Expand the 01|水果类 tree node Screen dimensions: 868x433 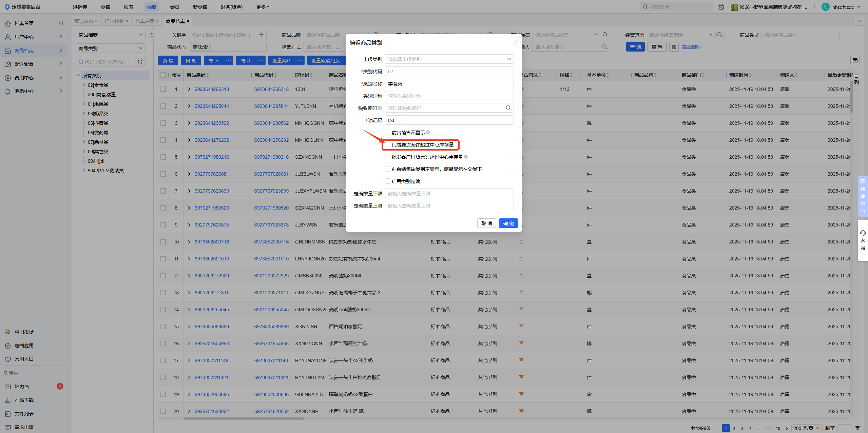83,104
